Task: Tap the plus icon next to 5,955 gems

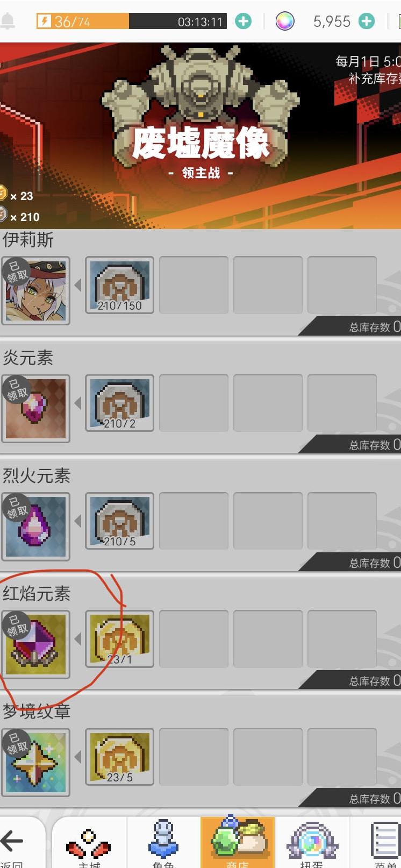Action: point(367,22)
